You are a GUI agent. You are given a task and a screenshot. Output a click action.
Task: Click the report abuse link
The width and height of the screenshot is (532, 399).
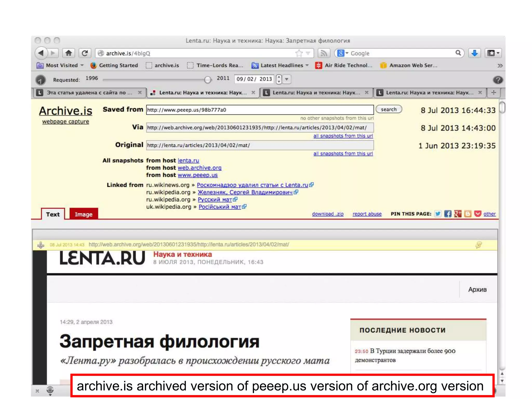point(367,214)
